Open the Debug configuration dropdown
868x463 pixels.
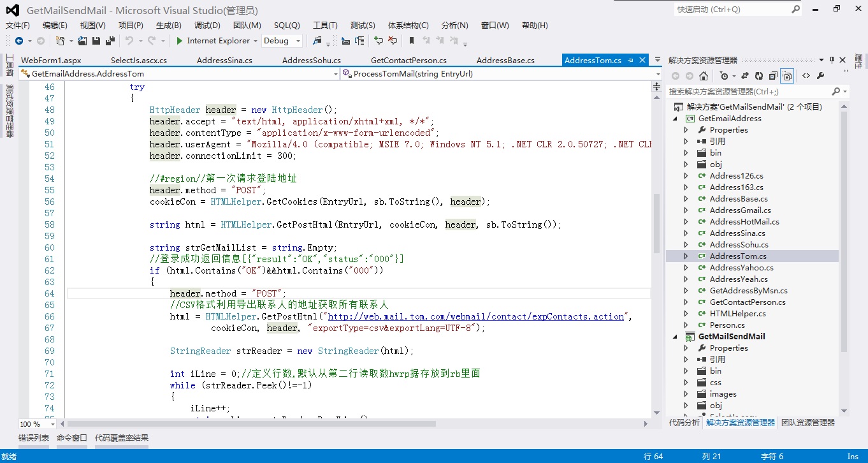(x=282, y=41)
